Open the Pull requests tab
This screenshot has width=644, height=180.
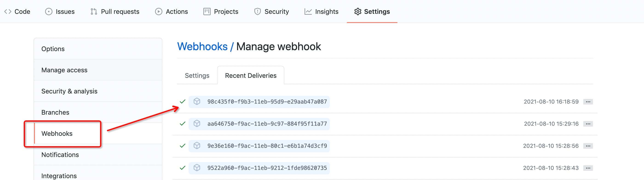[x=115, y=12]
